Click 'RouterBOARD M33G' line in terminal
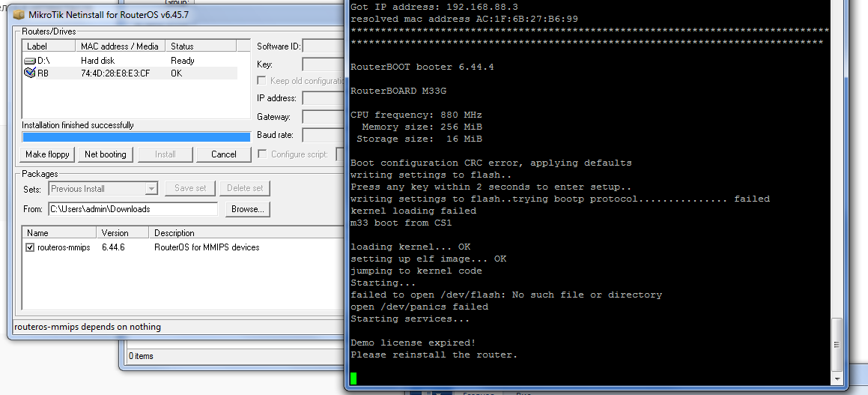Viewport: 868px width, 395px height. [x=398, y=91]
